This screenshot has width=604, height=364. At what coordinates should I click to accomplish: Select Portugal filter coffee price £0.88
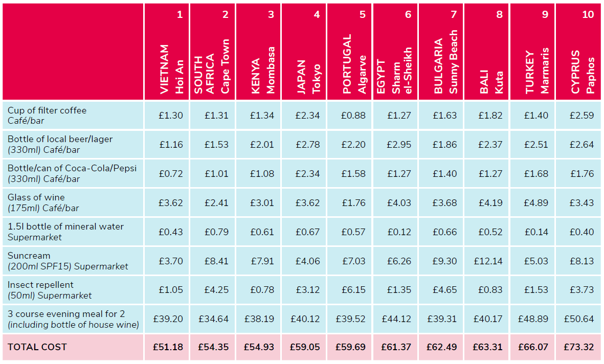click(353, 116)
